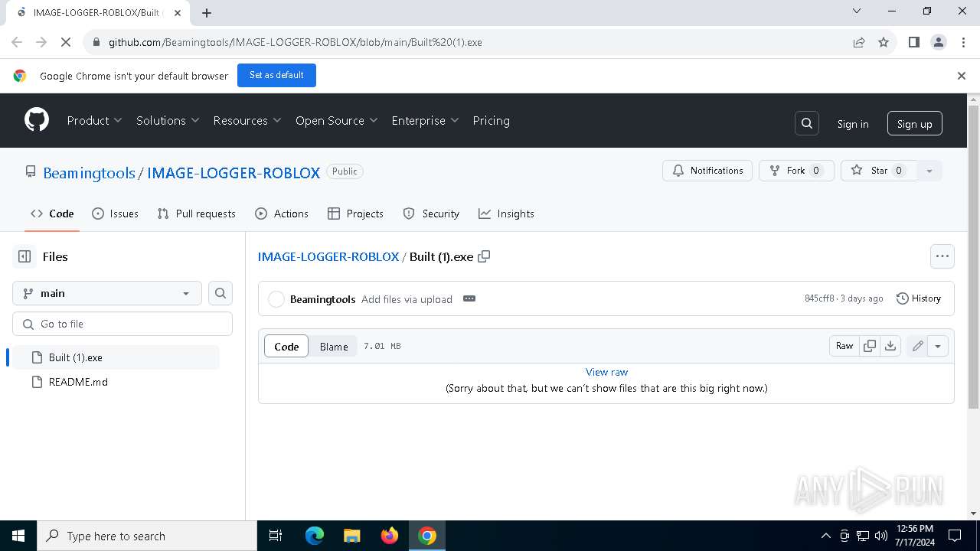
Task: Collapse the Files side panel icon
Action: point(24,256)
